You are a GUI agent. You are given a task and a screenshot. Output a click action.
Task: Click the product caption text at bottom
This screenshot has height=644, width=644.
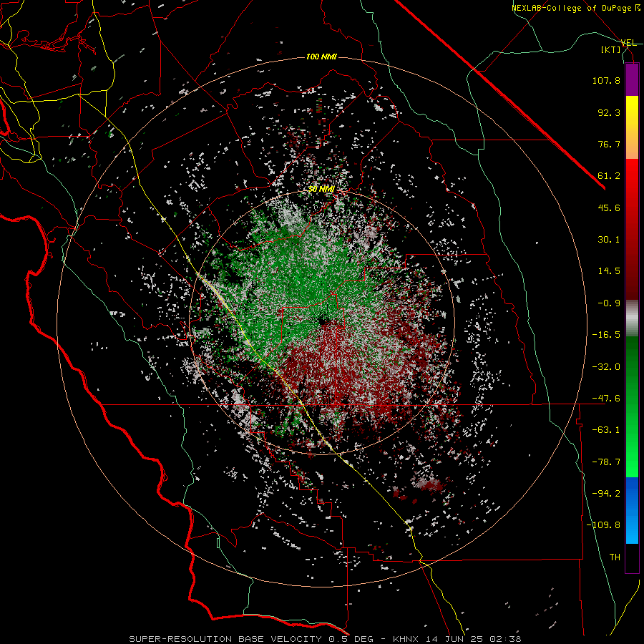[x=325, y=639]
